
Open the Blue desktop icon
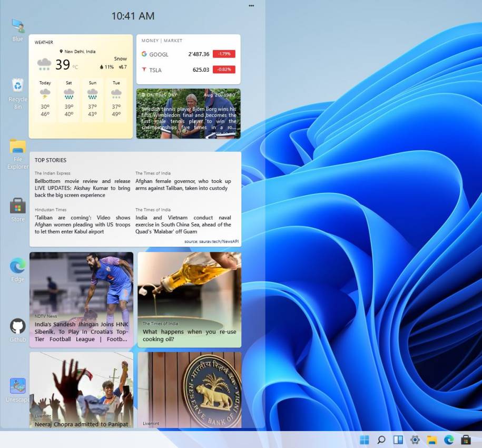pos(18,30)
